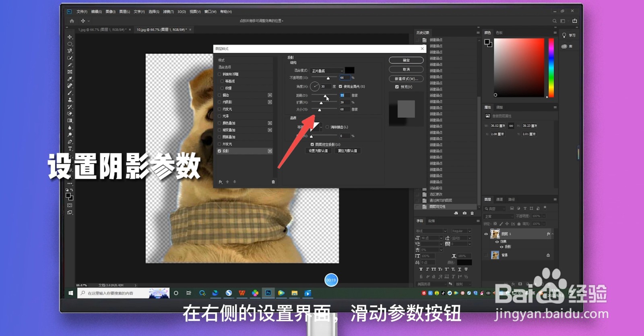Viewport: 644px width, 336px height.
Task: Click the trash icon in Layer Style dialog
Action: click(x=273, y=182)
